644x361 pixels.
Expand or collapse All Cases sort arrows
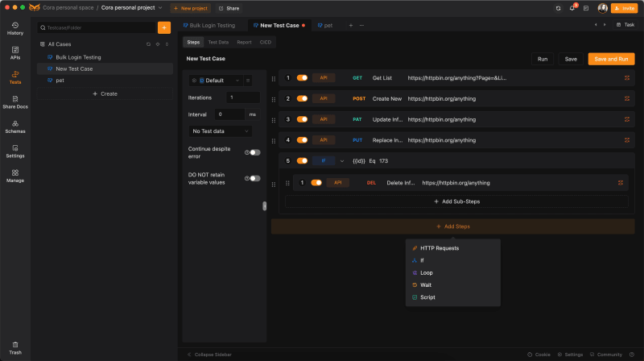coord(167,44)
